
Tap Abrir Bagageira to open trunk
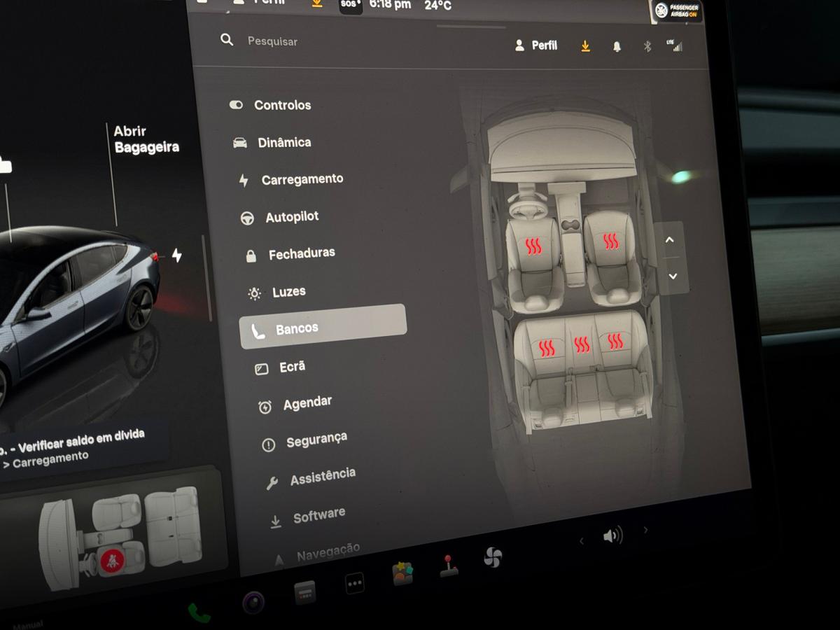[x=146, y=139]
